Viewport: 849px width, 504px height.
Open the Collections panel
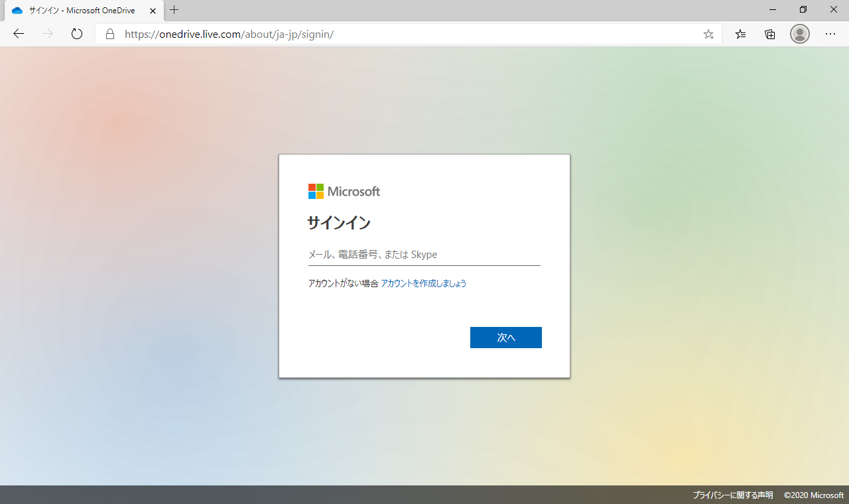click(x=770, y=34)
